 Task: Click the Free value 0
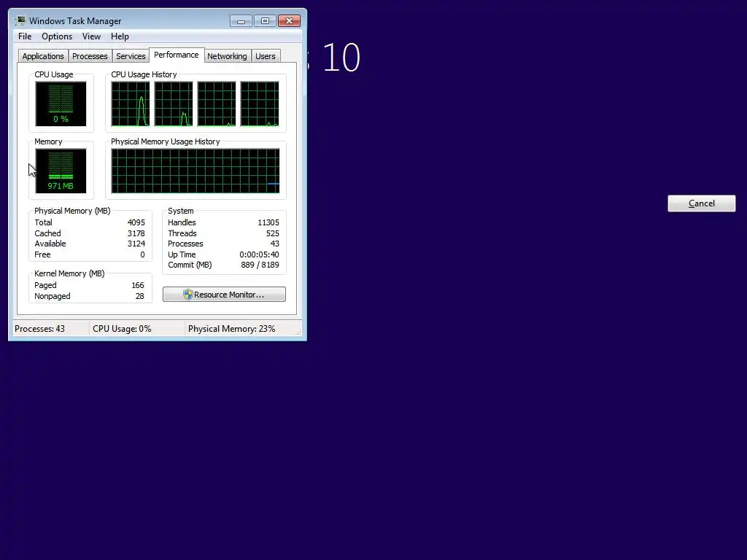point(142,254)
